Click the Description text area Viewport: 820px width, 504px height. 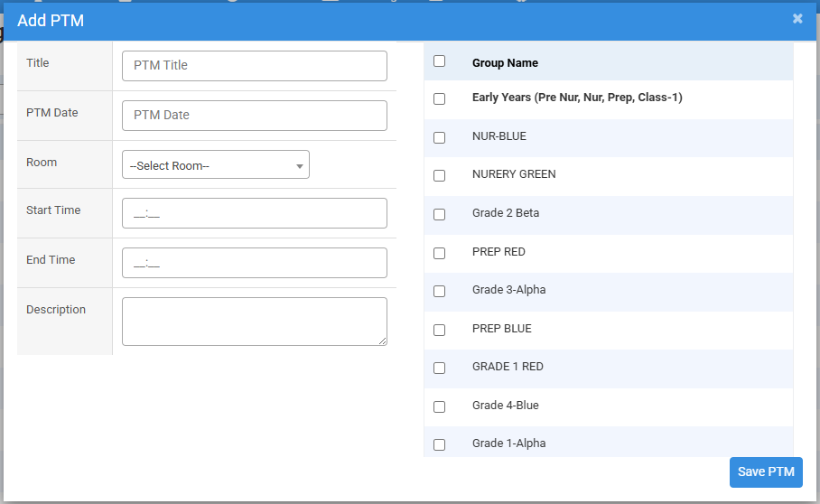(254, 322)
